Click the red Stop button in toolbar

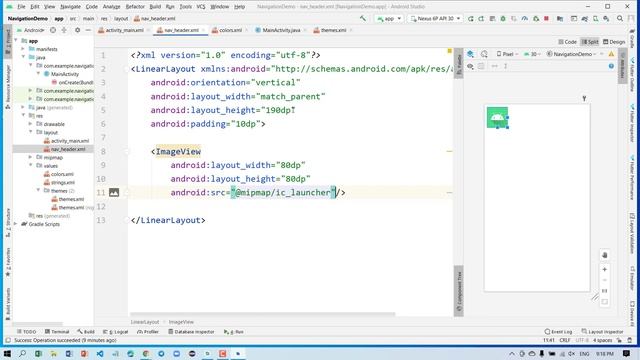tap(546, 18)
